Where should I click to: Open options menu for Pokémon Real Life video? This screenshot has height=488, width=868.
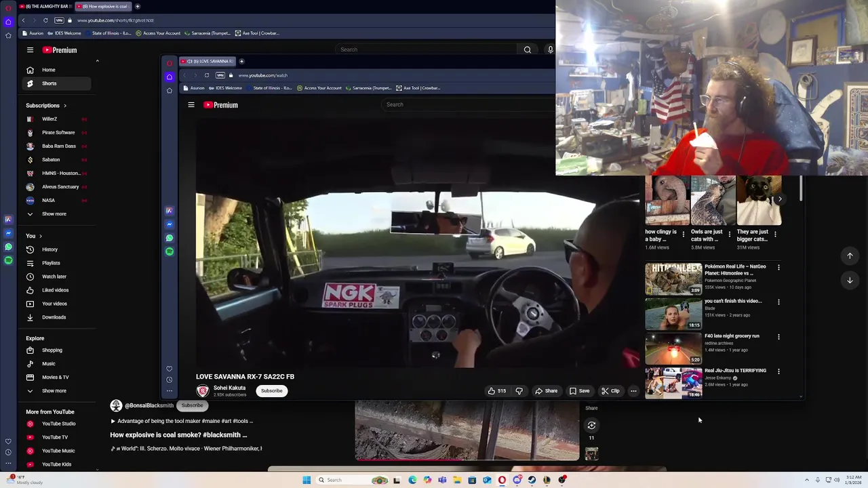click(x=778, y=267)
